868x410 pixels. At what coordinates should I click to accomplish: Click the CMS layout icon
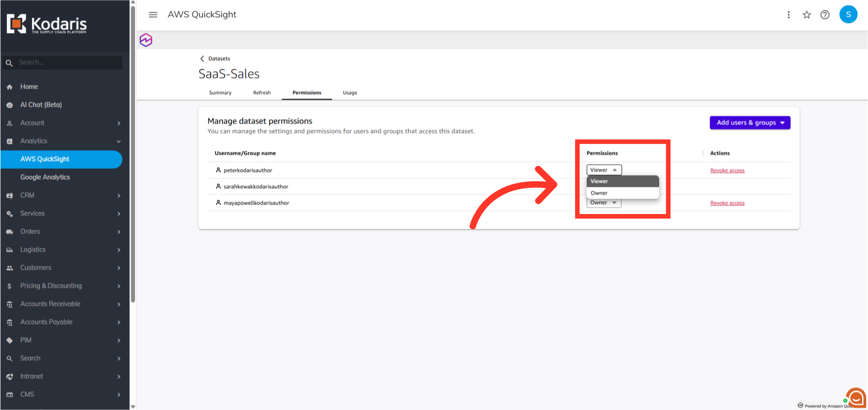[x=9, y=395]
